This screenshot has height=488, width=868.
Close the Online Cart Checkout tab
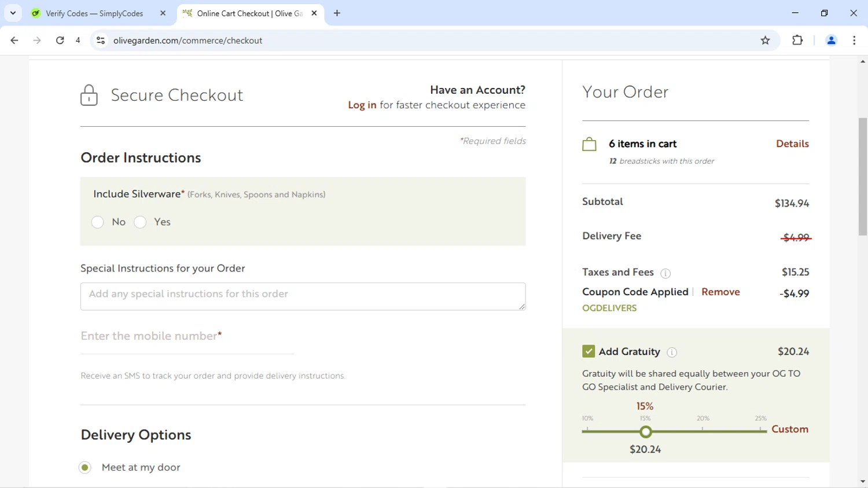click(x=314, y=13)
